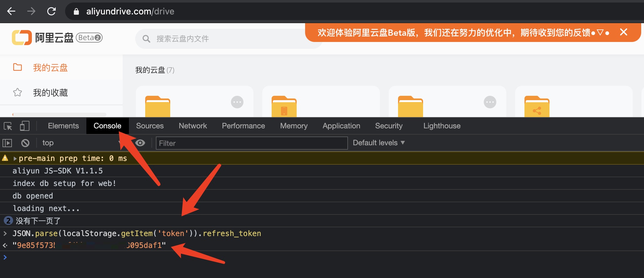Click the folder icon beside 我的云盘

coord(18,67)
